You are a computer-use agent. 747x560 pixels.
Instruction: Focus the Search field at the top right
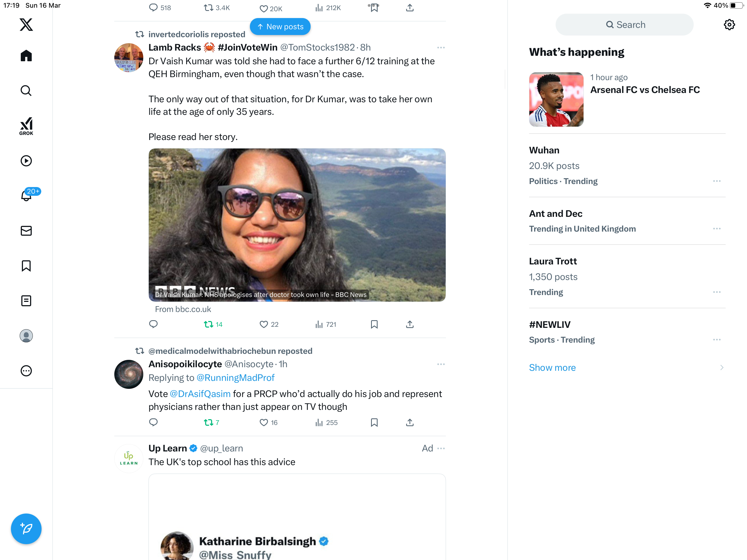point(625,25)
